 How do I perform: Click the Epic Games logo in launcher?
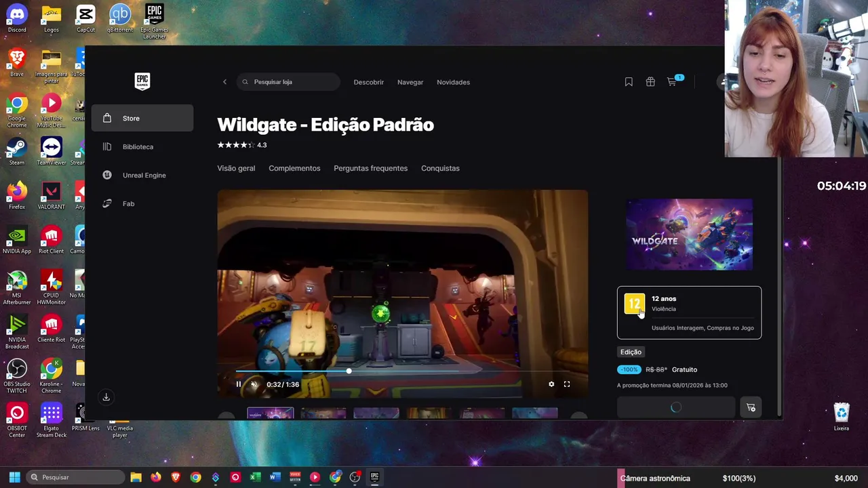(142, 81)
